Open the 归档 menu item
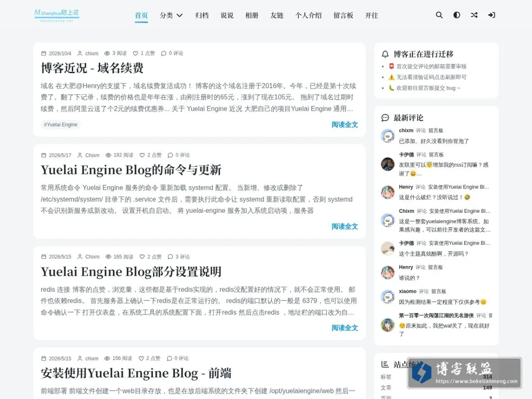Image resolution: width=532 pixels, height=399 pixels. click(202, 15)
